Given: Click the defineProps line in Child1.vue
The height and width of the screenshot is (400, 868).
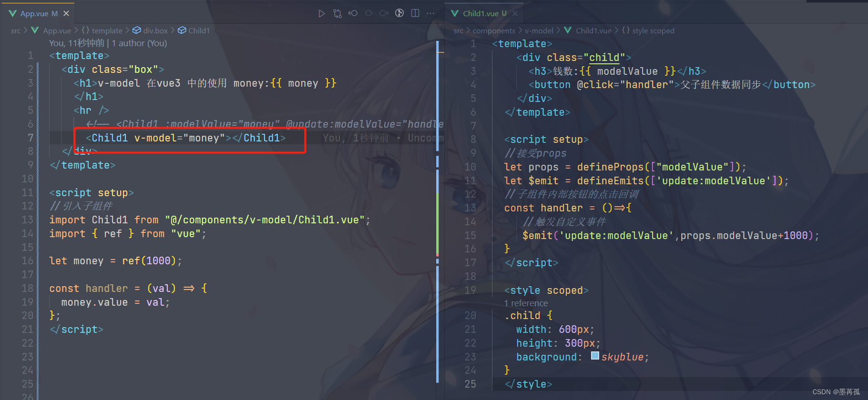Looking at the screenshot, I should pos(625,167).
